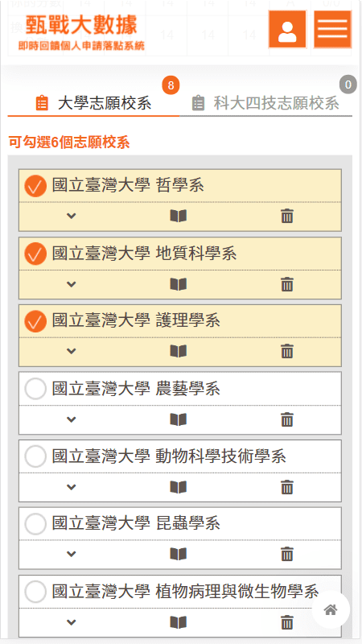Delete 護理學系 using the trash icon
Viewport: 362px width, 644px height.
(x=287, y=352)
